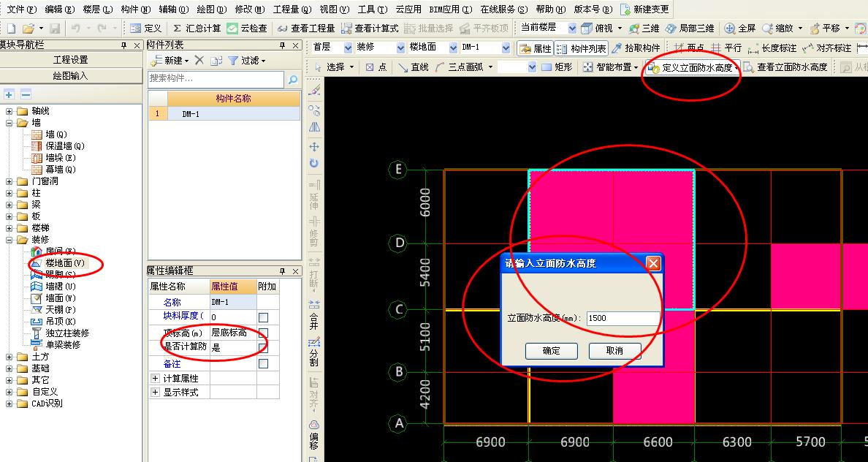Expand the 计算属性 property group
Screen dimensions: 868x462
click(x=155, y=379)
